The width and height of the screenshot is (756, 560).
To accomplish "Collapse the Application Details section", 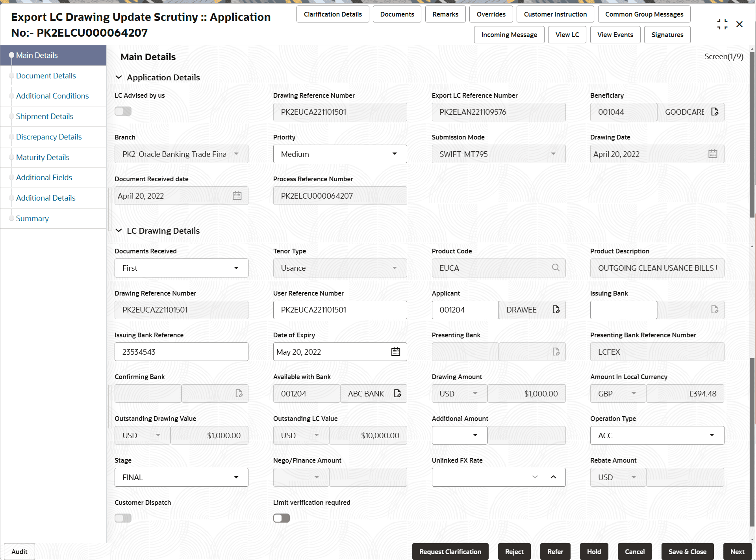I will 119,77.
